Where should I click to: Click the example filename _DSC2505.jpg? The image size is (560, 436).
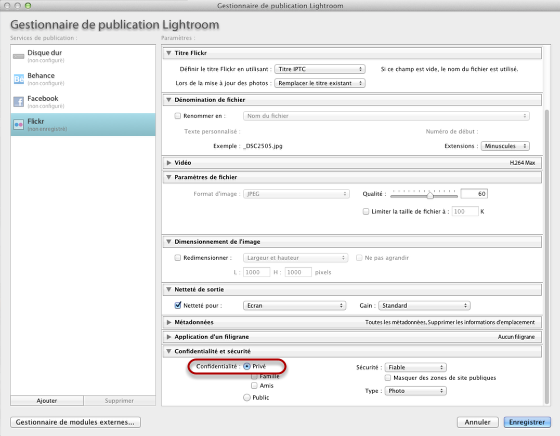point(262,146)
